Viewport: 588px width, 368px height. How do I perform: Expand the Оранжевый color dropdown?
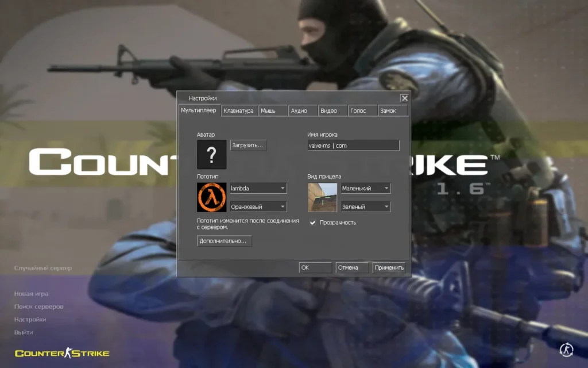(258, 206)
